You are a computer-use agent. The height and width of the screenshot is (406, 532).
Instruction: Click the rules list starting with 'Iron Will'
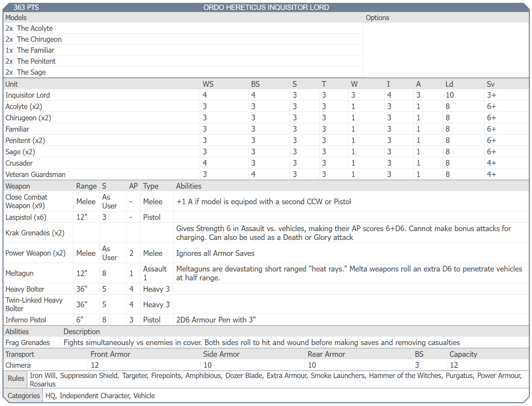[276, 380]
